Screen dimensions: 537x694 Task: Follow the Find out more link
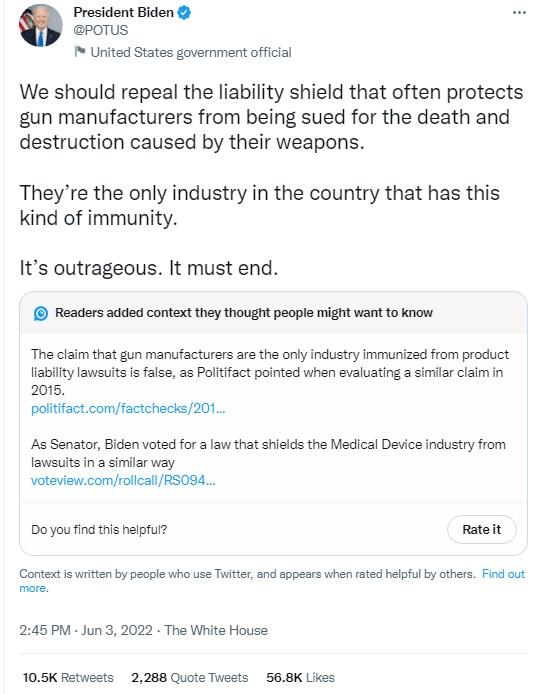click(x=503, y=574)
